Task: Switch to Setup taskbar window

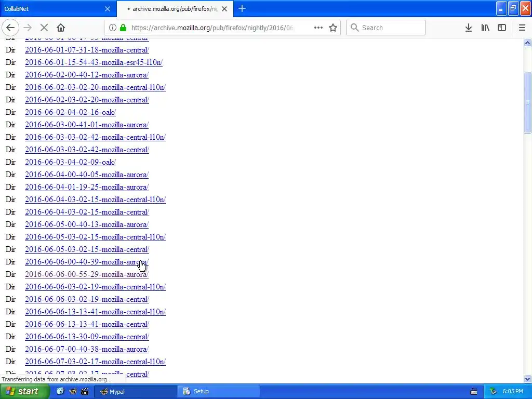Action: [x=219, y=392]
